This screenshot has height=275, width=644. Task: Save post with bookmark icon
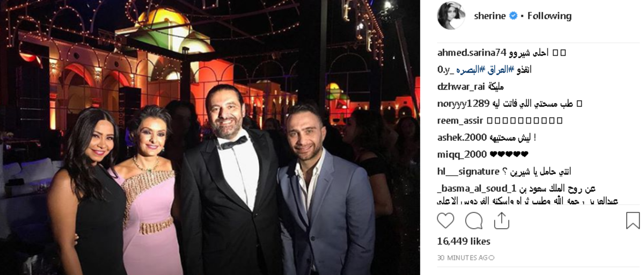tap(633, 220)
